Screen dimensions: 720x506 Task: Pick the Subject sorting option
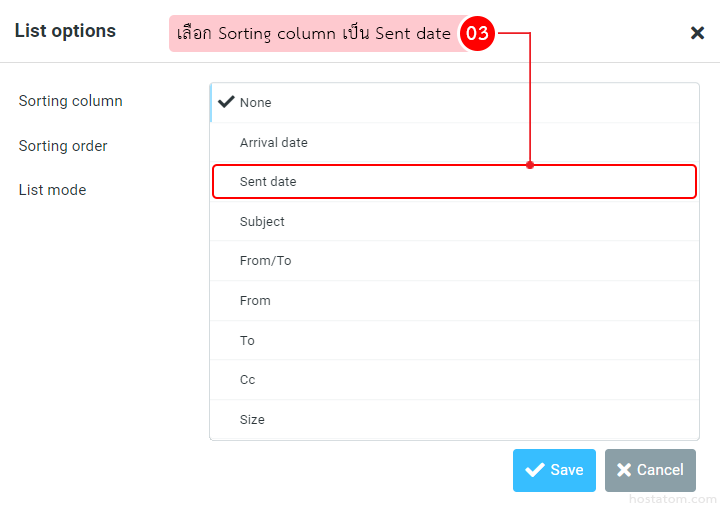coord(262,222)
